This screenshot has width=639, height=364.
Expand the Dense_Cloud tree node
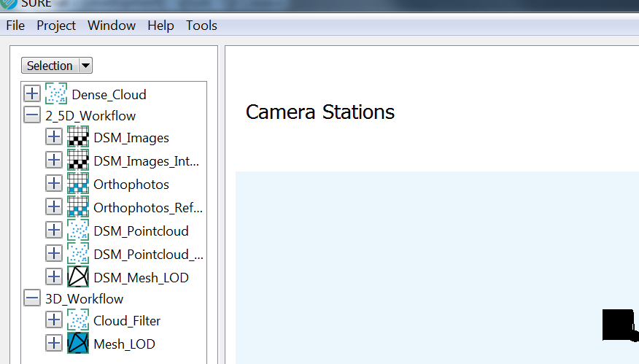32,94
